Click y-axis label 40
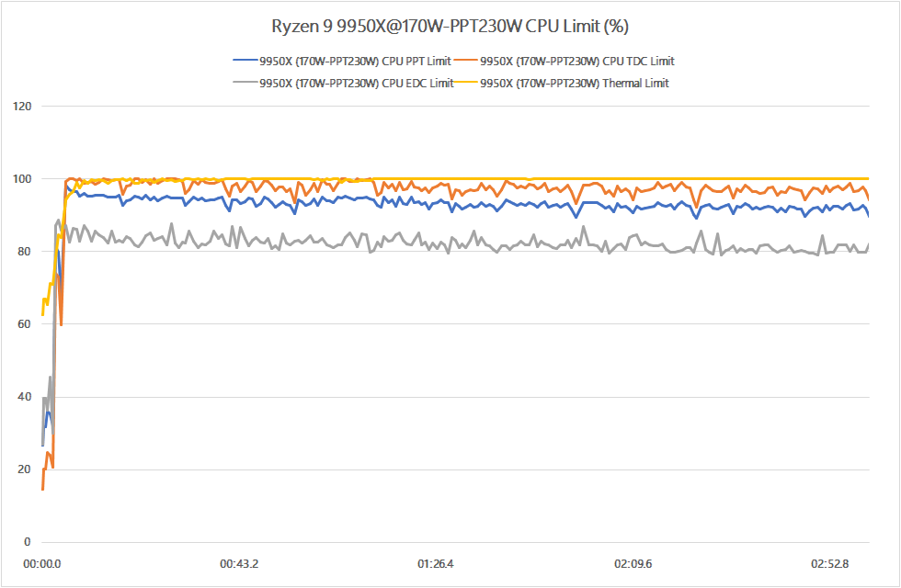This screenshot has width=901, height=588. click(24, 397)
